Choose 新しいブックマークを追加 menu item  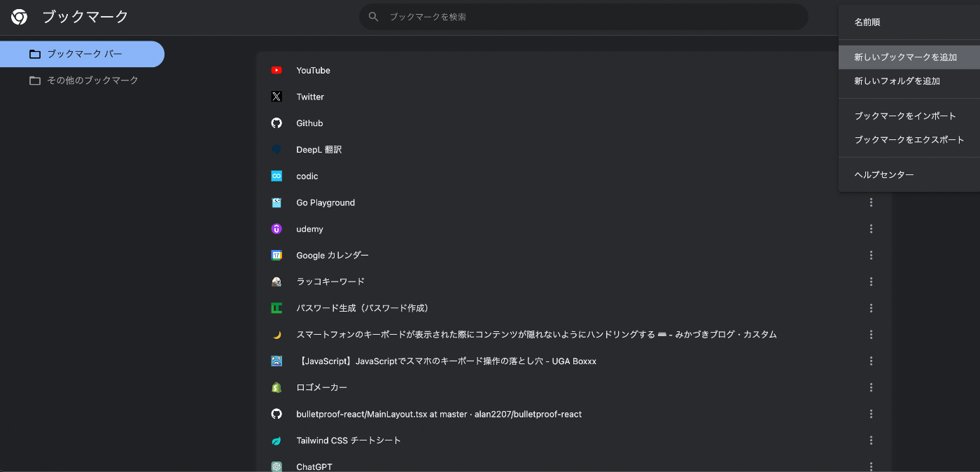click(x=909, y=57)
